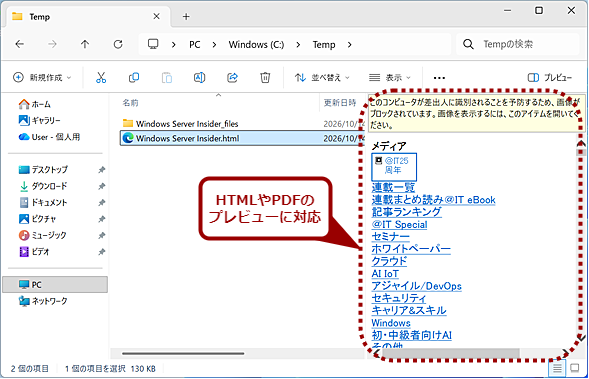Select PC in navigation pane

(x=55, y=284)
